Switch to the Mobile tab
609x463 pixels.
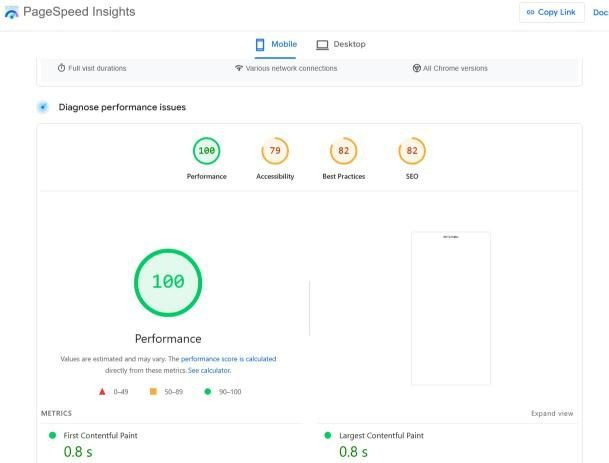(x=276, y=44)
